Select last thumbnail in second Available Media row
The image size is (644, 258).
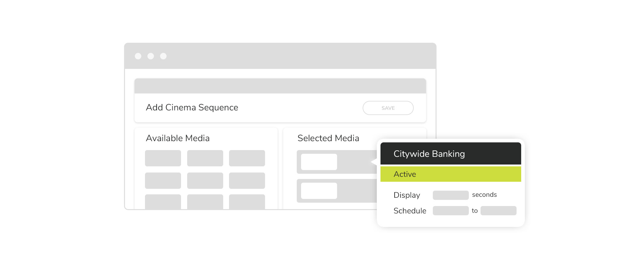247,181
